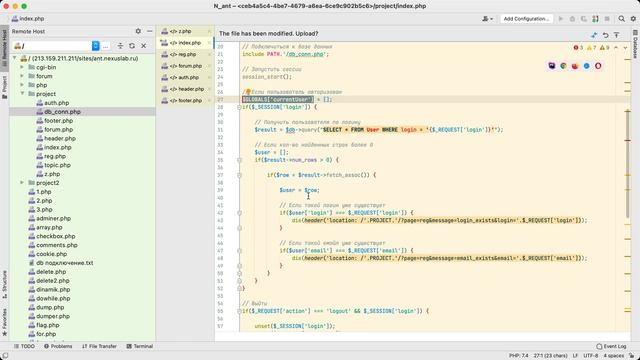The height and width of the screenshot is (360, 640).
Task: Switch to the Project tool window tab
Action: [4, 88]
